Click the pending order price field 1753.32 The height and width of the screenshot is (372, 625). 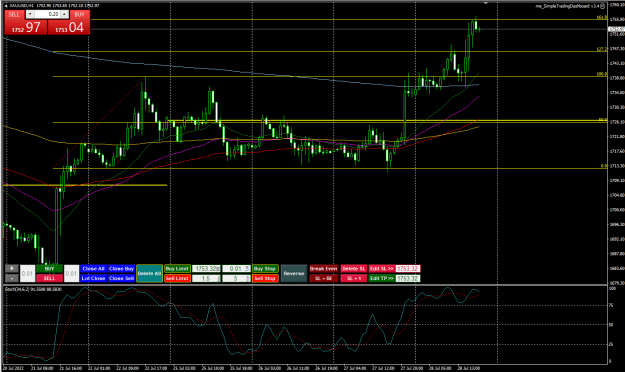pyautogui.click(x=206, y=269)
